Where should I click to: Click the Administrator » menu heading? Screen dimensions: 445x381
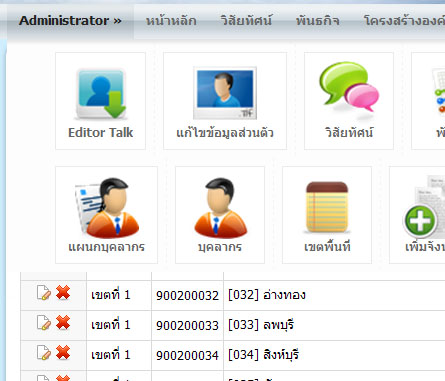70,21
